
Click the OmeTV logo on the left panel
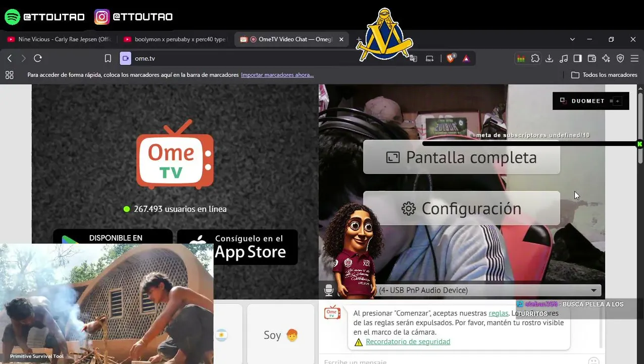(x=175, y=154)
